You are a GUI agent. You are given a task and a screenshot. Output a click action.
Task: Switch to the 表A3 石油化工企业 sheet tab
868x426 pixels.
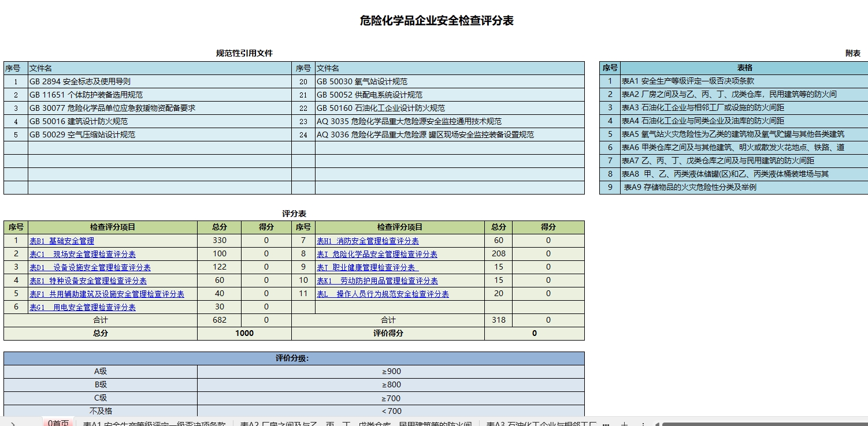[x=541, y=423]
